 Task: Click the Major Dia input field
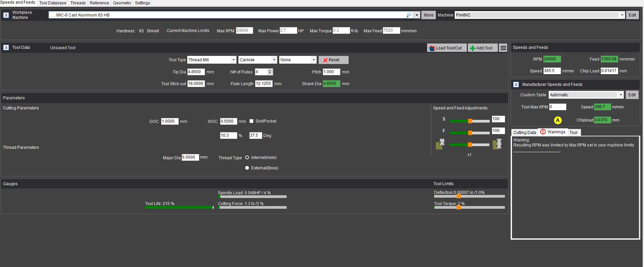(x=190, y=158)
